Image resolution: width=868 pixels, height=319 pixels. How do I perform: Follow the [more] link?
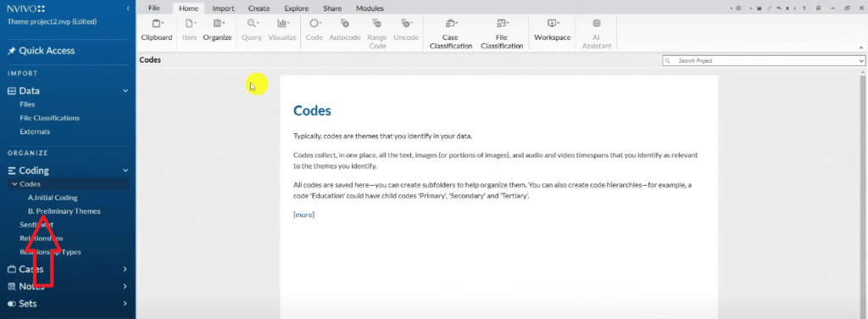[304, 215]
